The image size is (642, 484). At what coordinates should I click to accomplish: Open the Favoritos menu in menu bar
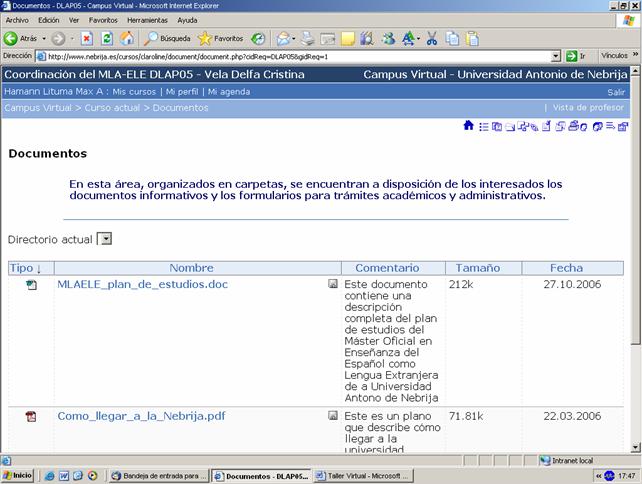(x=103, y=20)
